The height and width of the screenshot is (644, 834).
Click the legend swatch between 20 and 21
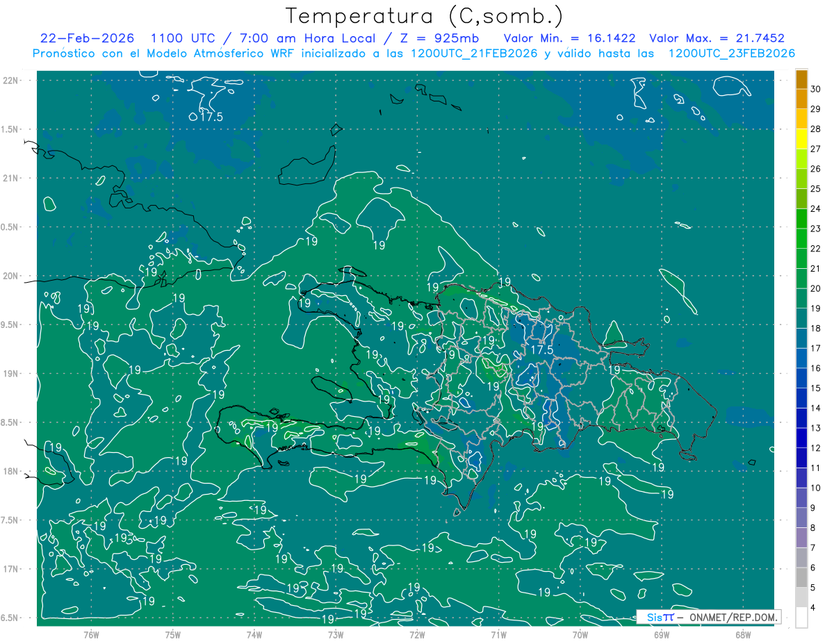pos(801,279)
